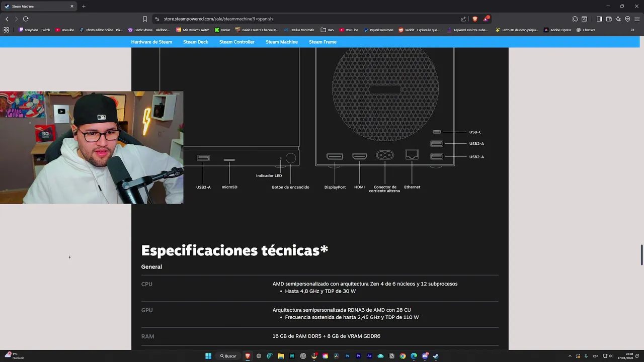644x362 pixels.
Task: Open the Reddit bookmark
Action: point(419,30)
